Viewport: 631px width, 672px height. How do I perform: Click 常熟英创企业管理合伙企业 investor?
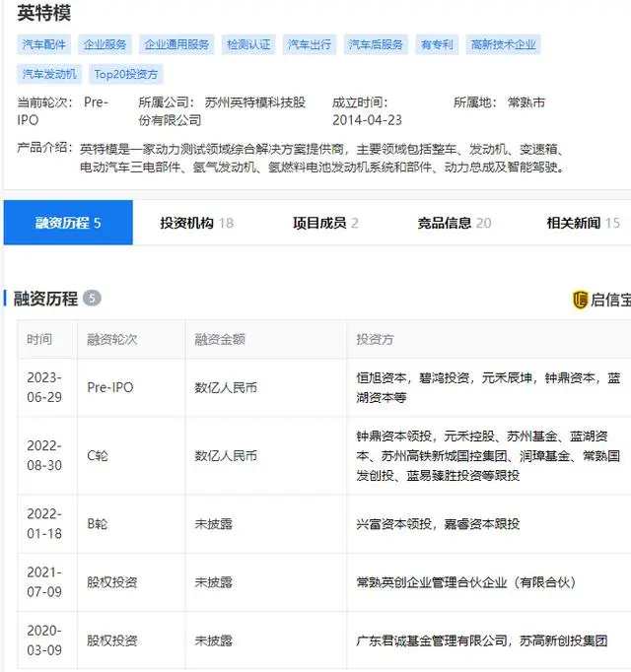465,582
